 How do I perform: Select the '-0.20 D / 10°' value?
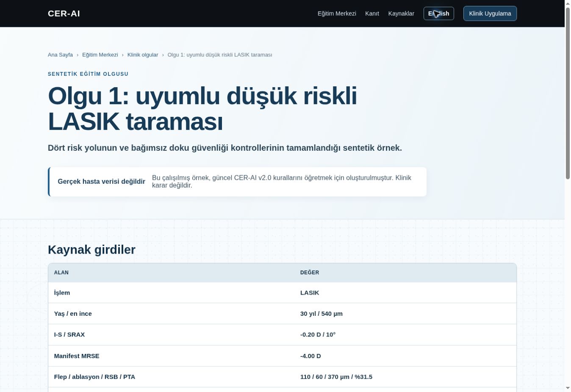(318, 334)
